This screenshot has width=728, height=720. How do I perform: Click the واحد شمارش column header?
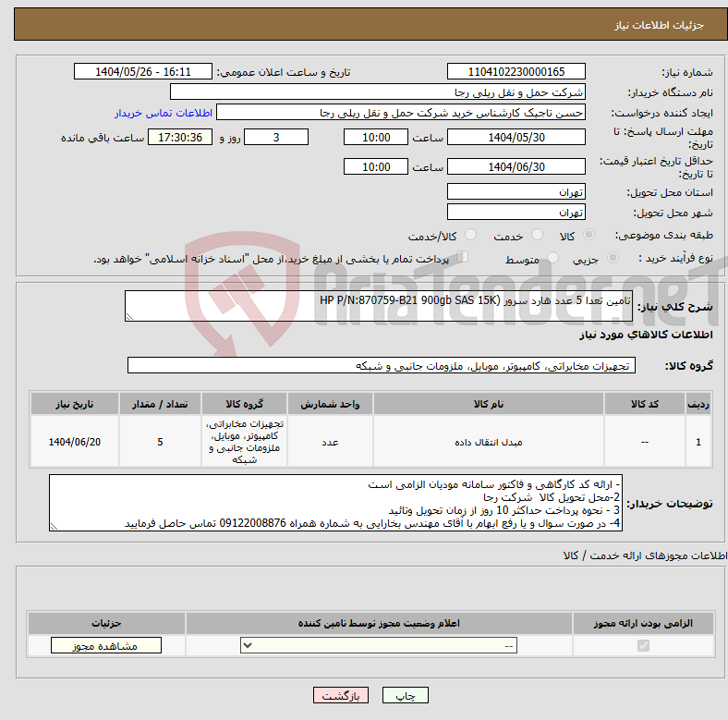pos(330,404)
